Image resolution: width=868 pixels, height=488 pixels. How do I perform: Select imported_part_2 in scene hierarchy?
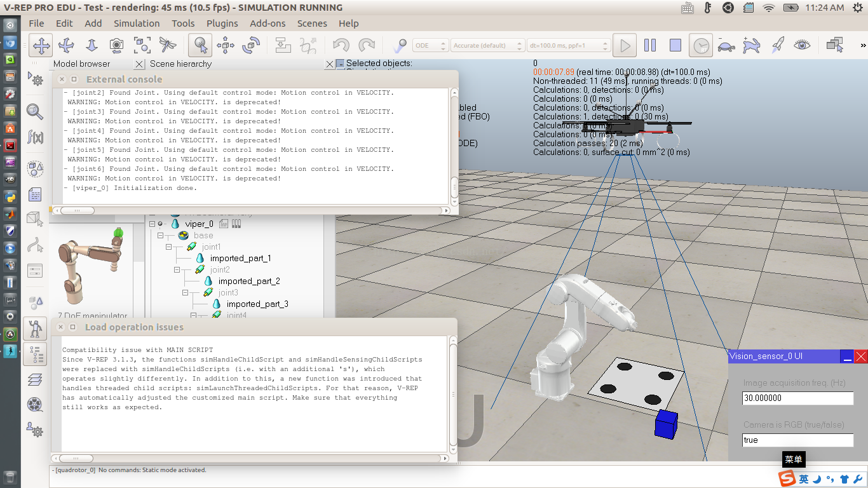click(x=249, y=281)
